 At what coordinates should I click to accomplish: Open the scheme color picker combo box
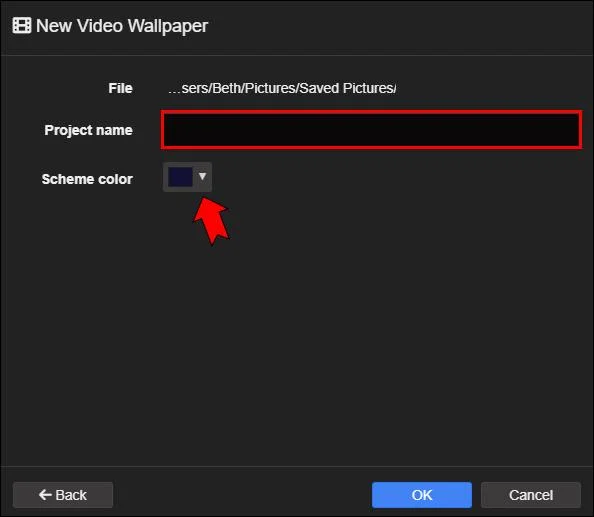point(187,177)
